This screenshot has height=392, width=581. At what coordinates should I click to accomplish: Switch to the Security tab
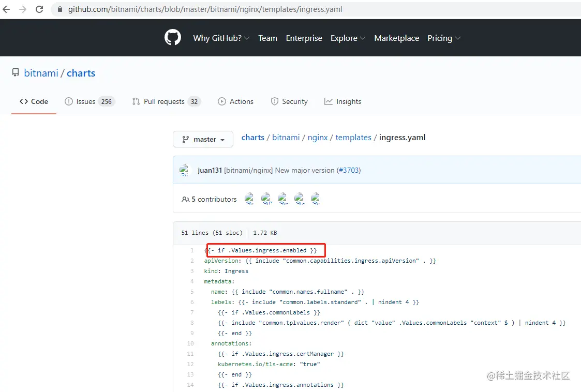[289, 101]
